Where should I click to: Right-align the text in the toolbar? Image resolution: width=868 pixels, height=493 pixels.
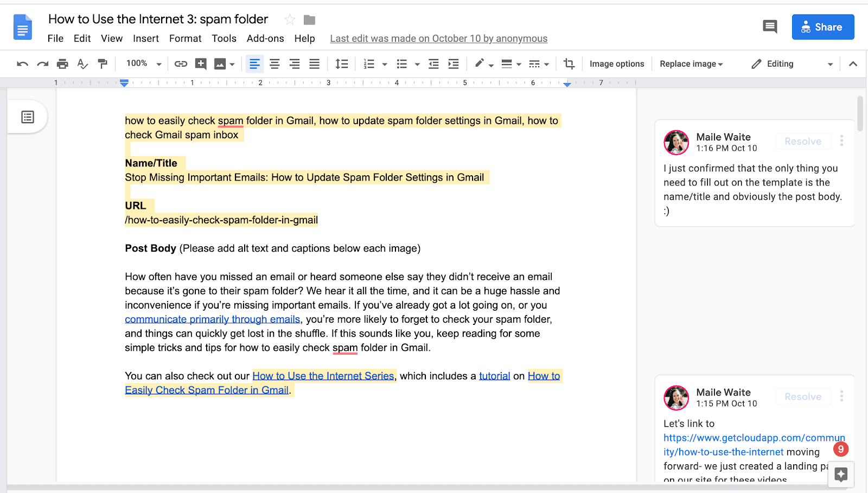click(x=295, y=64)
